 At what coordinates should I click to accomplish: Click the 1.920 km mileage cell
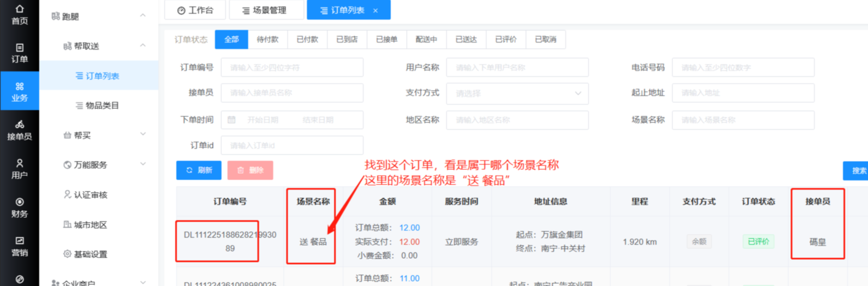(x=639, y=242)
